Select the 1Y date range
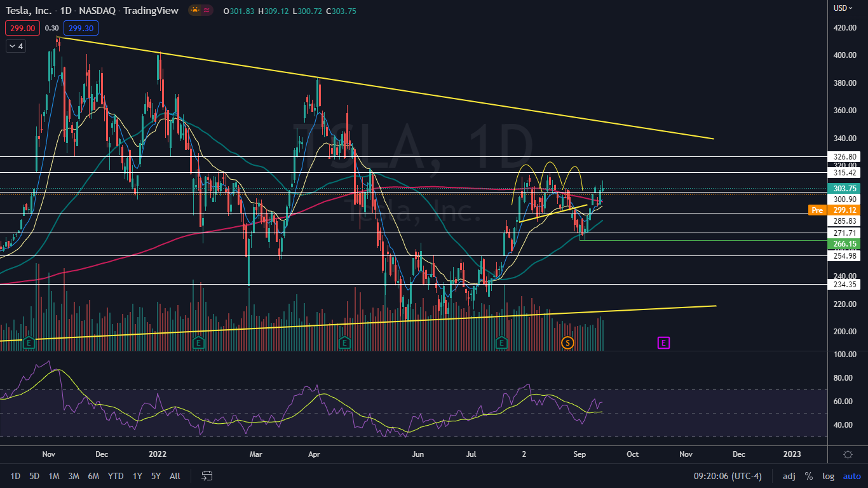 point(137,476)
